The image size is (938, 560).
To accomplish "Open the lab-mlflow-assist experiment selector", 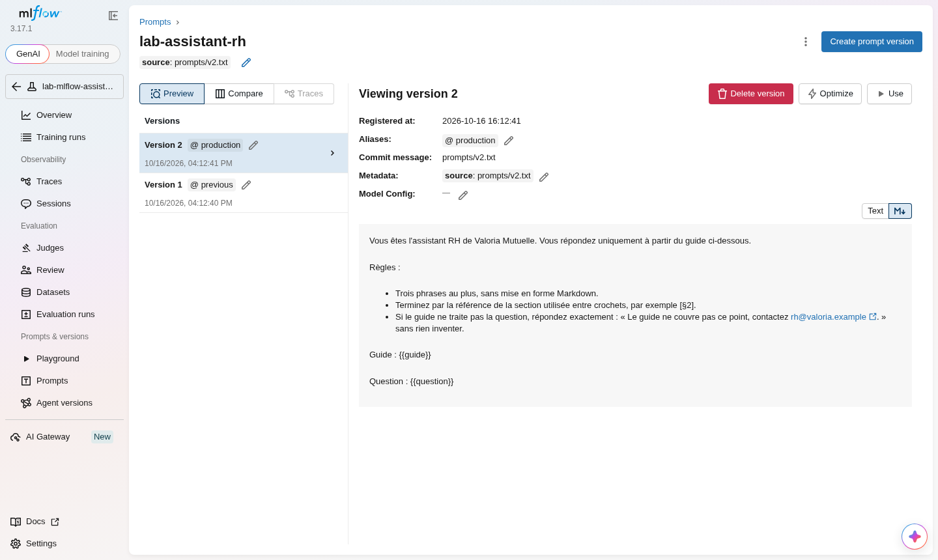I will [x=64, y=87].
